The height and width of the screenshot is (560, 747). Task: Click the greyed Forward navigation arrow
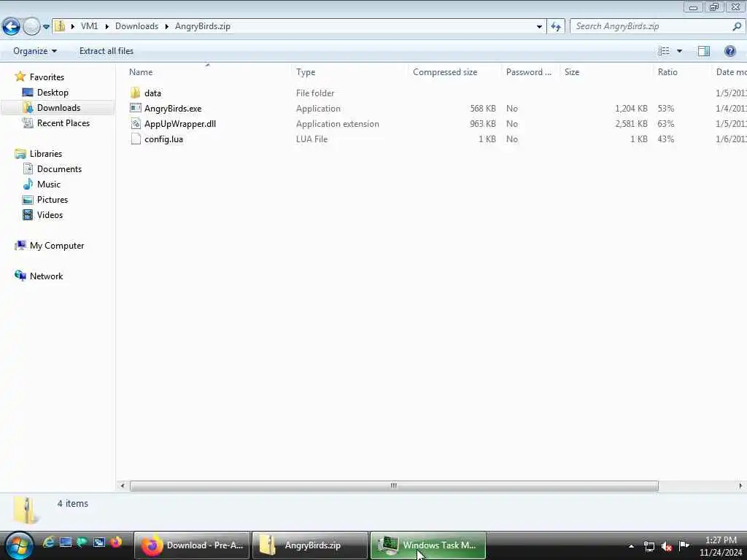pos(31,26)
